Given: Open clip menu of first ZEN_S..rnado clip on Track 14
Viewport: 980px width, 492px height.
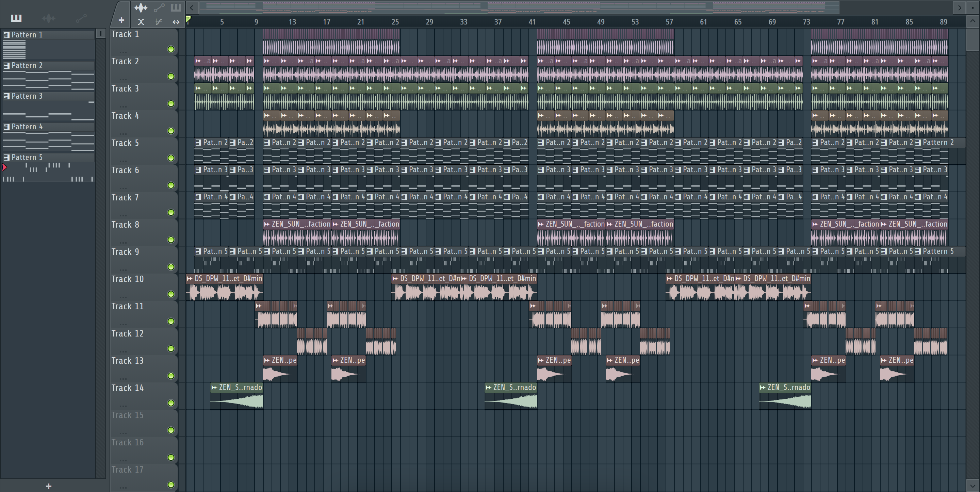Looking at the screenshot, I should point(214,387).
